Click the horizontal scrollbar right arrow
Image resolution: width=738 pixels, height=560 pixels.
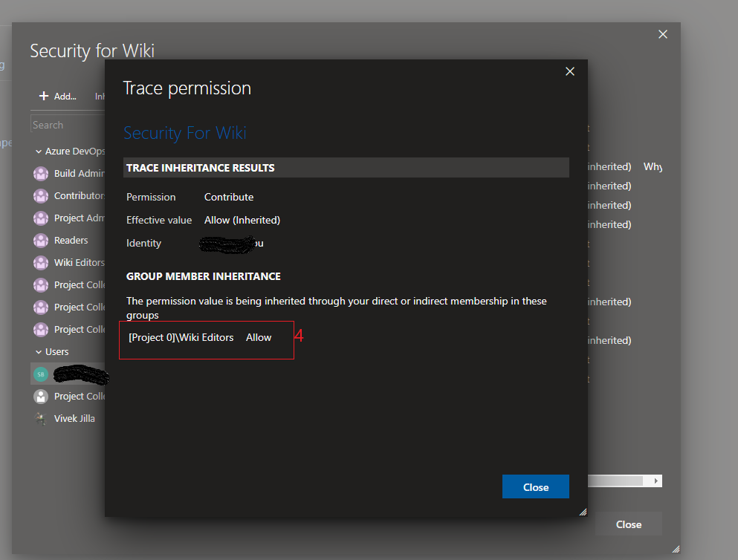[656, 481]
